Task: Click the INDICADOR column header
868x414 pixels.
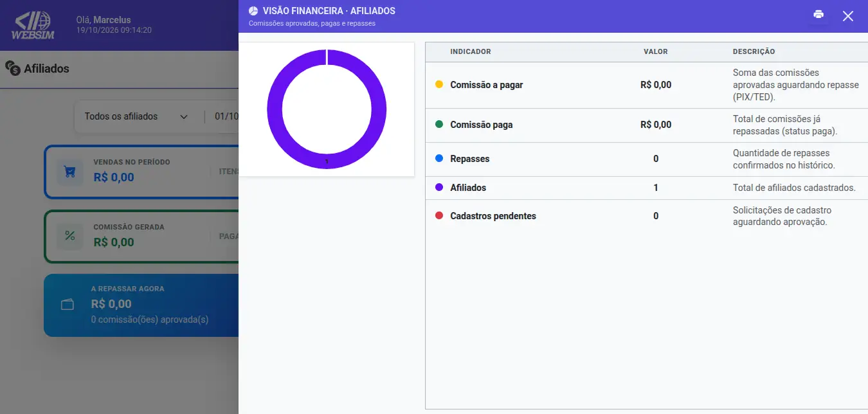Action: (x=470, y=51)
